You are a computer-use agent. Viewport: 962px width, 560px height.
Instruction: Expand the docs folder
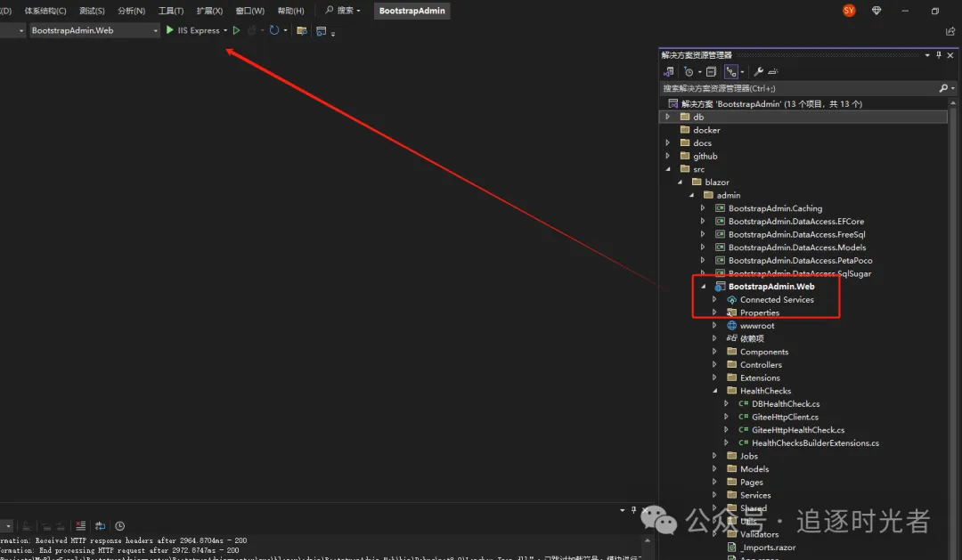pyautogui.click(x=667, y=143)
